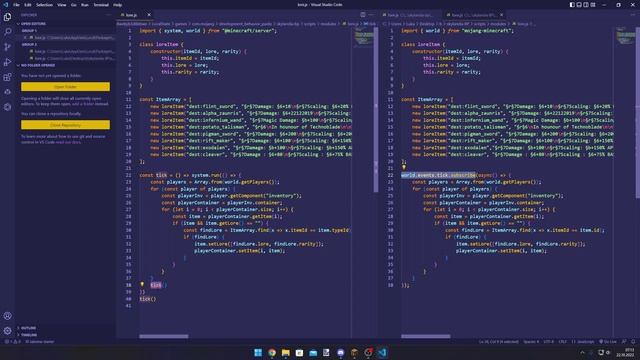Click the Visual Studio Code taskbar icon
The image size is (640, 360).
click(x=382, y=352)
